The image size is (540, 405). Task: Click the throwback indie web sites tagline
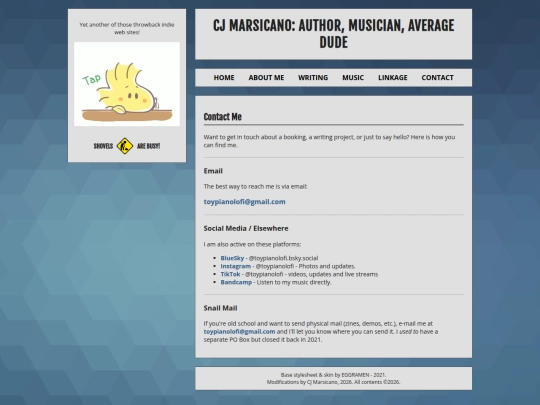point(127,28)
